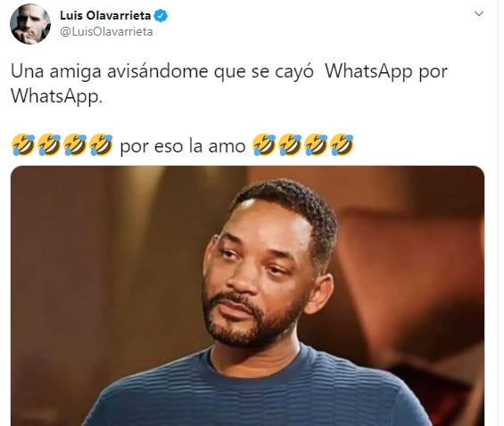Image resolution: width=504 pixels, height=426 pixels.
Task: Open the attached meme image
Action: pos(247,296)
